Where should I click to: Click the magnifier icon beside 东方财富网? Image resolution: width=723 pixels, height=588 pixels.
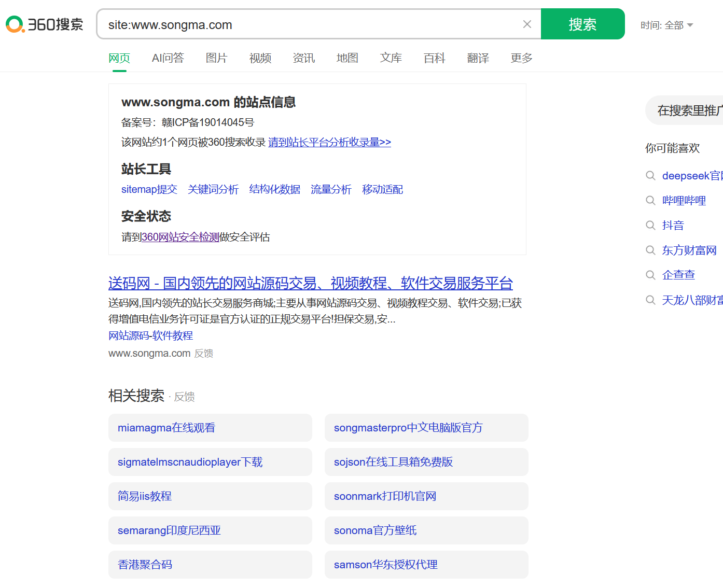point(650,250)
